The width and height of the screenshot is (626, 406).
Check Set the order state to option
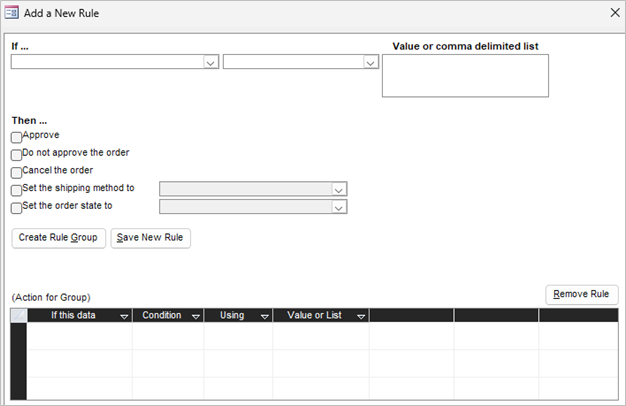coord(16,208)
